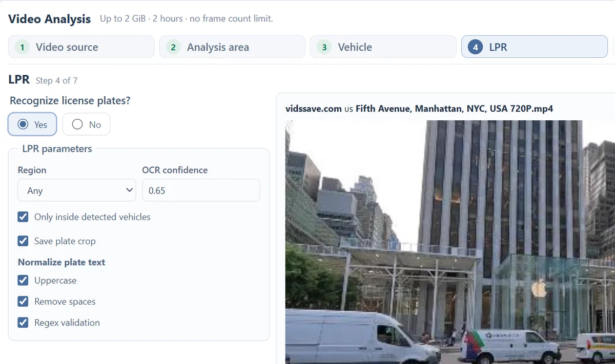
Task: Choose No for license plate recognition
Action: (86, 124)
